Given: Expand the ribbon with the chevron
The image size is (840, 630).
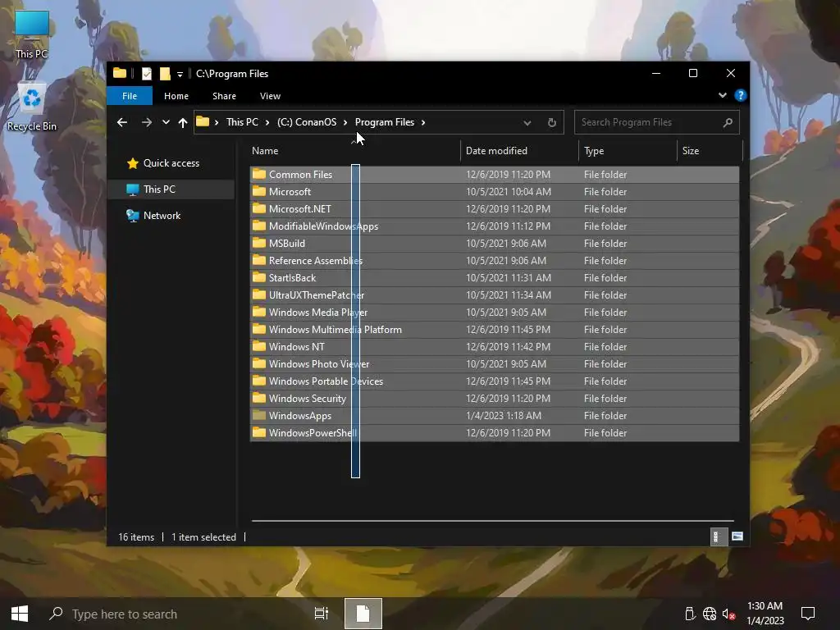Looking at the screenshot, I should point(722,95).
